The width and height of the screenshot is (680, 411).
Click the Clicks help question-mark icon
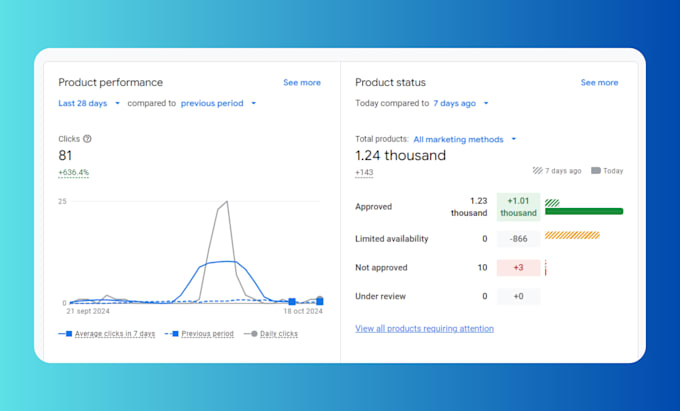tap(87, 139)
